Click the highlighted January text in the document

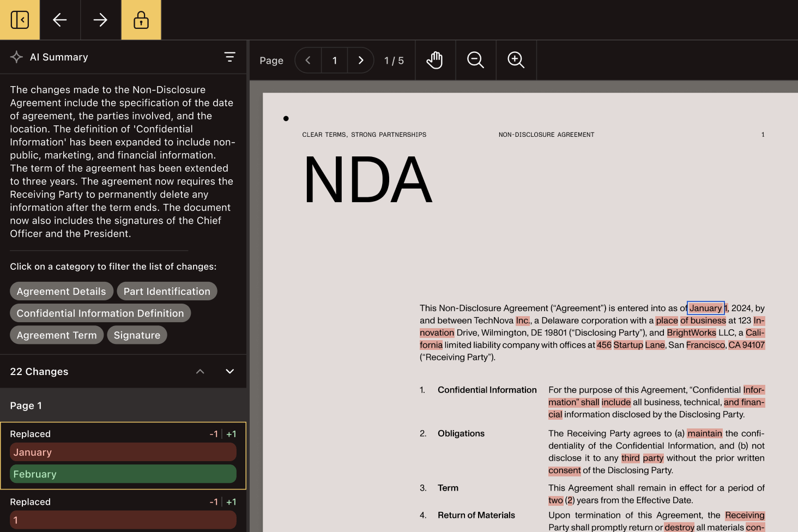pyautogui.click(x=705, y=308)
